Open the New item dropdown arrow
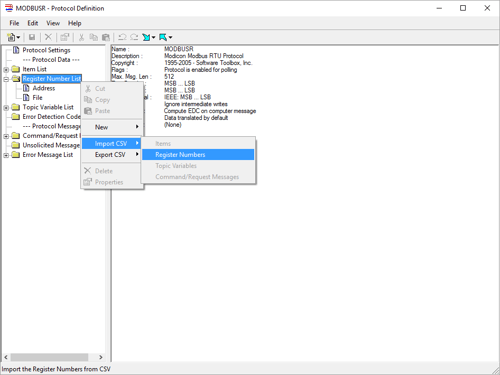Image resolution: width=500 pixels, height=375 pixels. pos(18,37)
